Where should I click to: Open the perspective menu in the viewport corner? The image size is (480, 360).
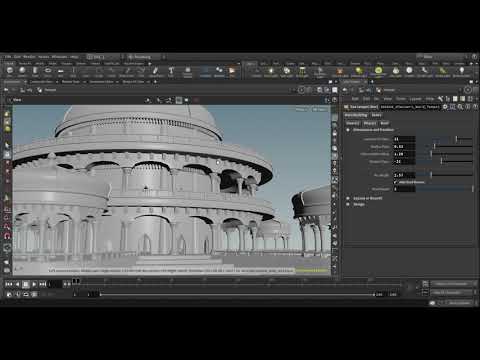pos(301,109)
